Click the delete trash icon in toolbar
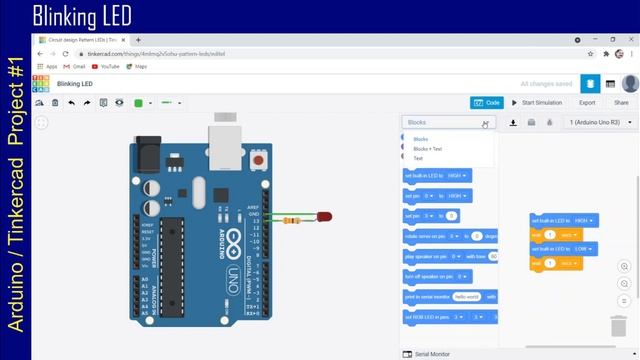This screenshot has width=640, height=360. click(55, 103)
